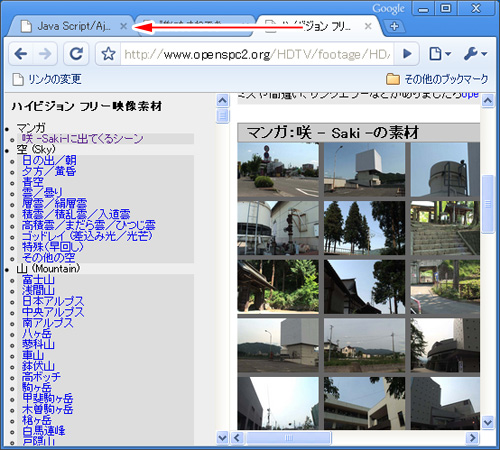Viewport: 500px width, 450px height.
Task: Open the 高ボッチ link
Action: 41,377
